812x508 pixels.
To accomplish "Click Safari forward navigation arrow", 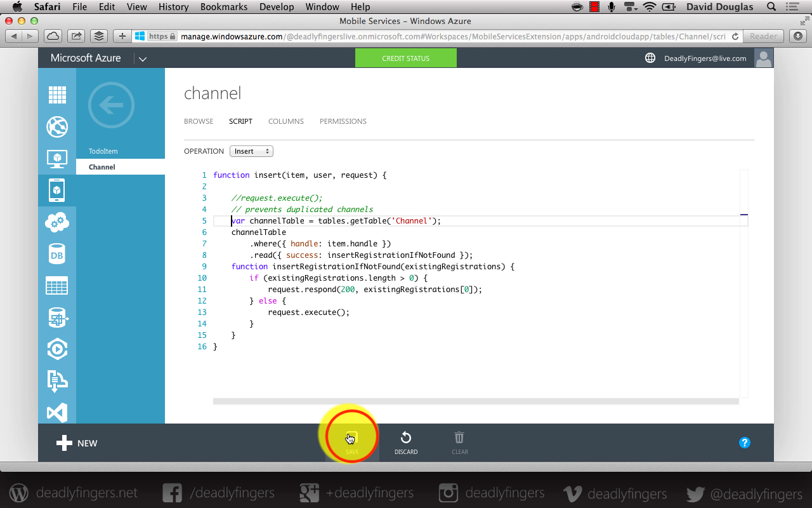I will pos(30,36).
